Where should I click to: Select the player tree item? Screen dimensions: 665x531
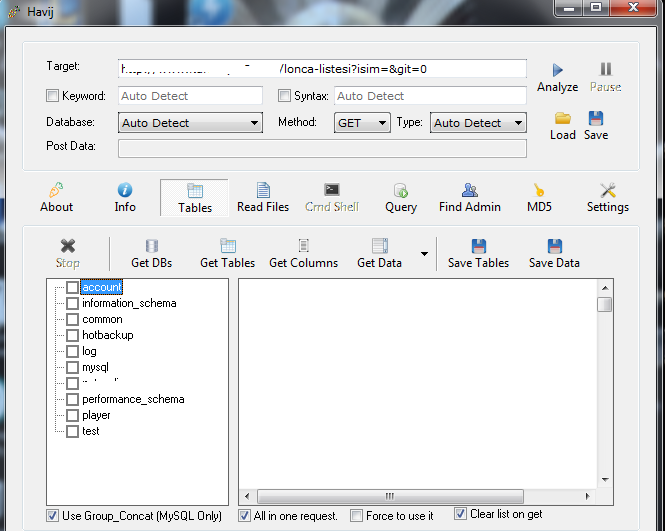click(x=96, y=415)
